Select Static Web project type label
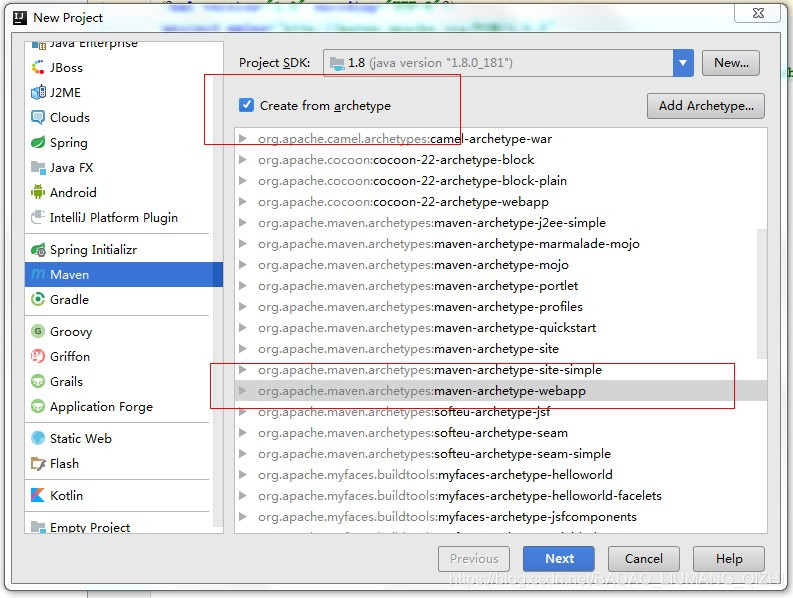 pos(81,438)
